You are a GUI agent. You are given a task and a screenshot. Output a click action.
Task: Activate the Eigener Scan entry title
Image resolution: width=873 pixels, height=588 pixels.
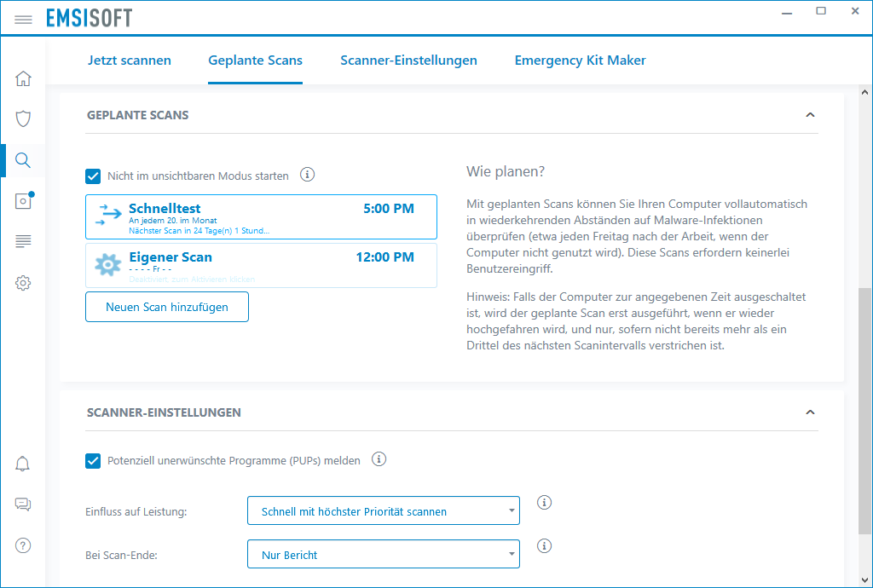171,257
